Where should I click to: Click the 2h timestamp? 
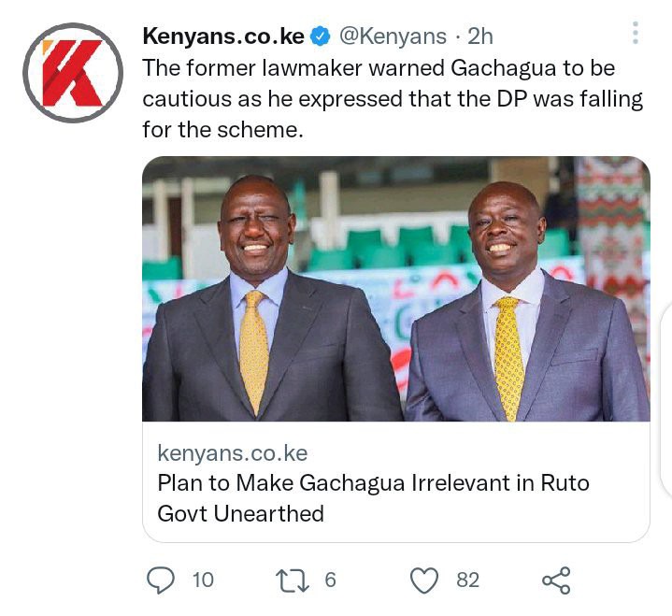[x=480, y=36]
